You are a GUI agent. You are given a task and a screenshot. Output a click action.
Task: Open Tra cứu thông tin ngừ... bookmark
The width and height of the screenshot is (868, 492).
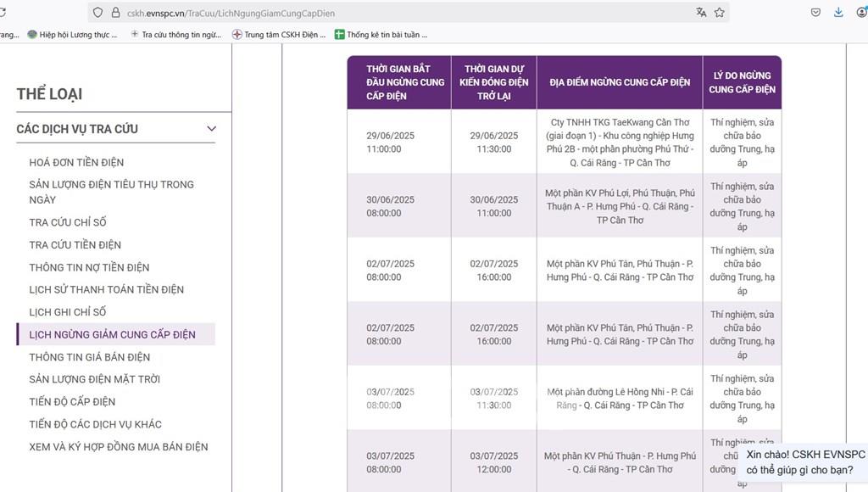coord(177,35)
